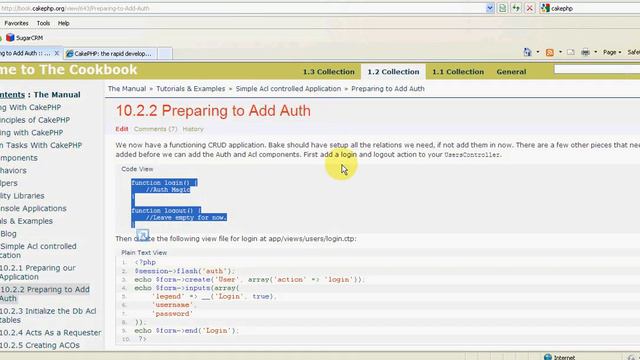The image size is (640, 360).
Task: Click the Read Mail icon in command bar
Action: click(x=571, y=52)
